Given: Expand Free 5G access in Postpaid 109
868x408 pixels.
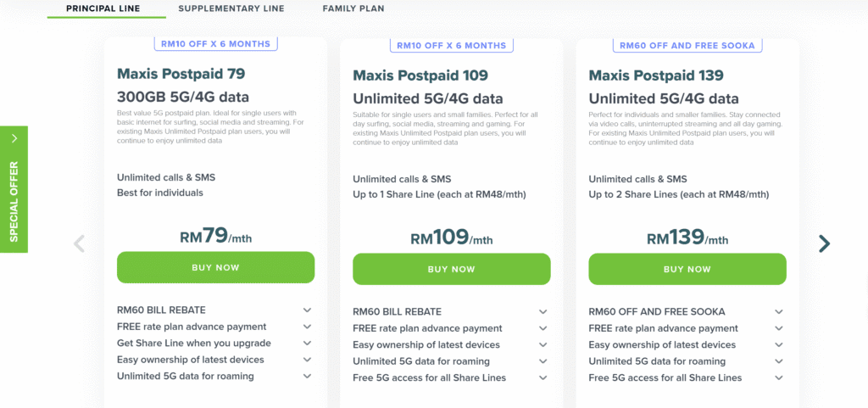Looking at the screenshot, I should click(x=542, y=378).
